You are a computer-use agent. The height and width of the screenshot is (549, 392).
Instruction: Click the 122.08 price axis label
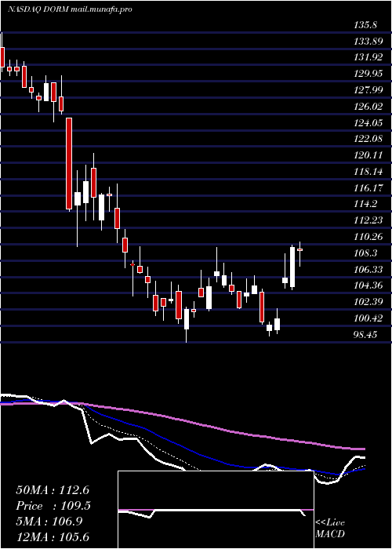368,139
